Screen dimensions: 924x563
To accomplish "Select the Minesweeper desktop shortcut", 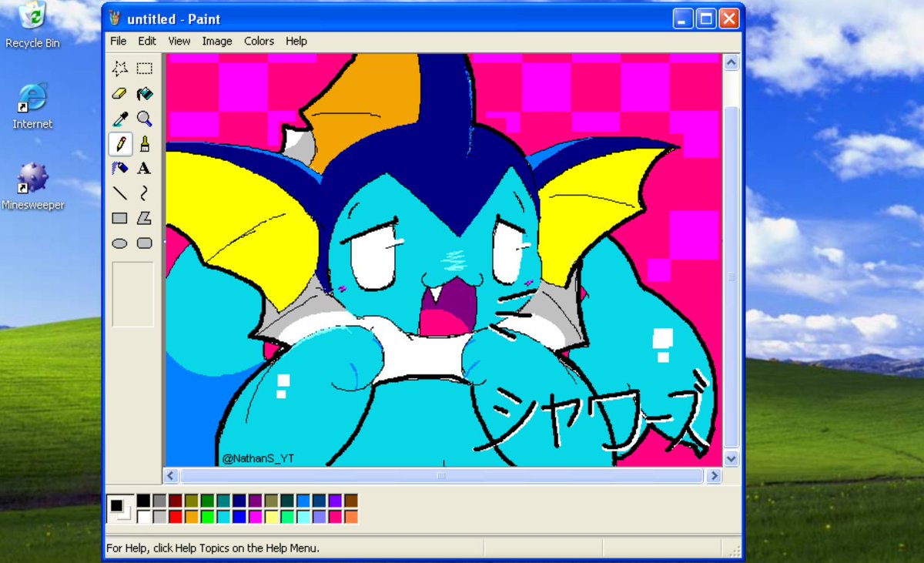I will coord(32,186).
